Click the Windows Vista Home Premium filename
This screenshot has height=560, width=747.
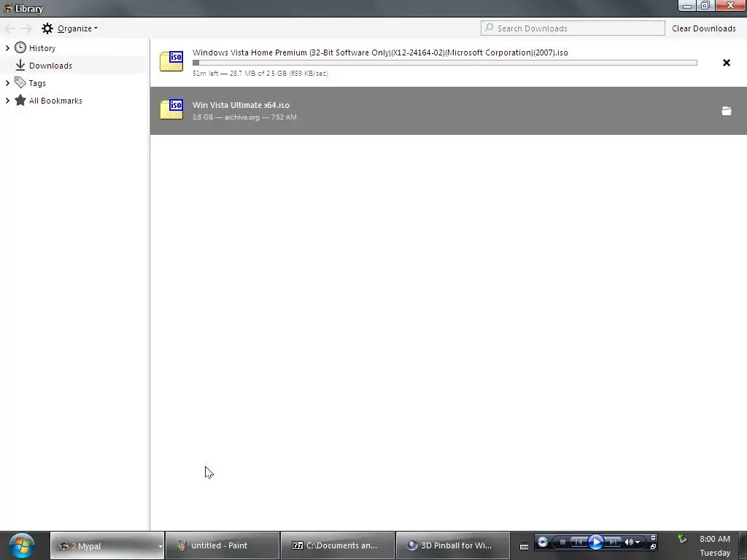[380, 52]
